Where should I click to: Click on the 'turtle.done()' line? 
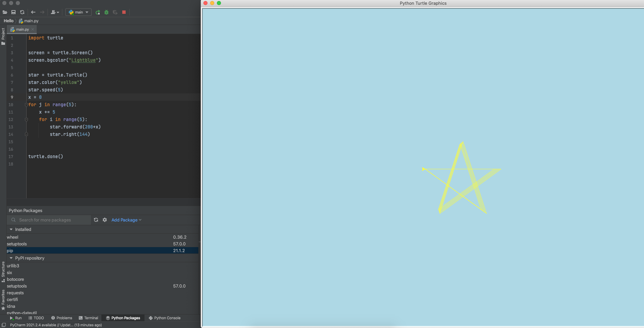[45, 156]
